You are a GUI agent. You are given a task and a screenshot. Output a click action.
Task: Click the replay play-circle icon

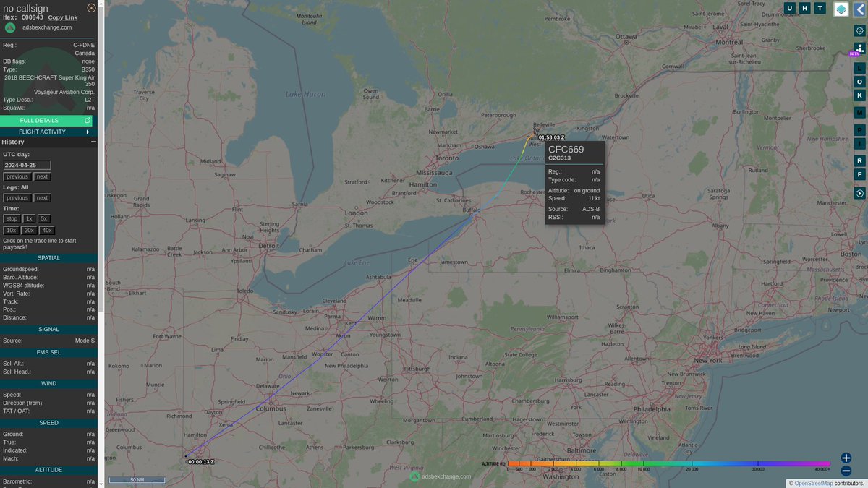[859, 193]
